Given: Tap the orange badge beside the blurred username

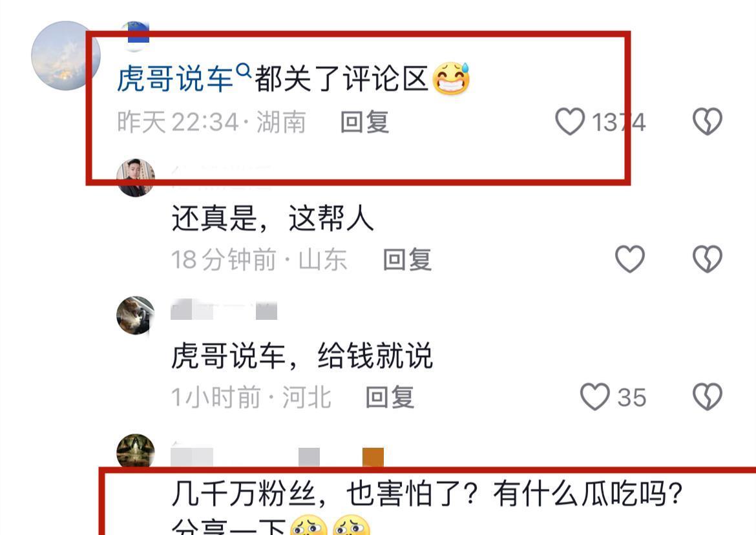Looking at the screenshot, I should click(373, 457).
